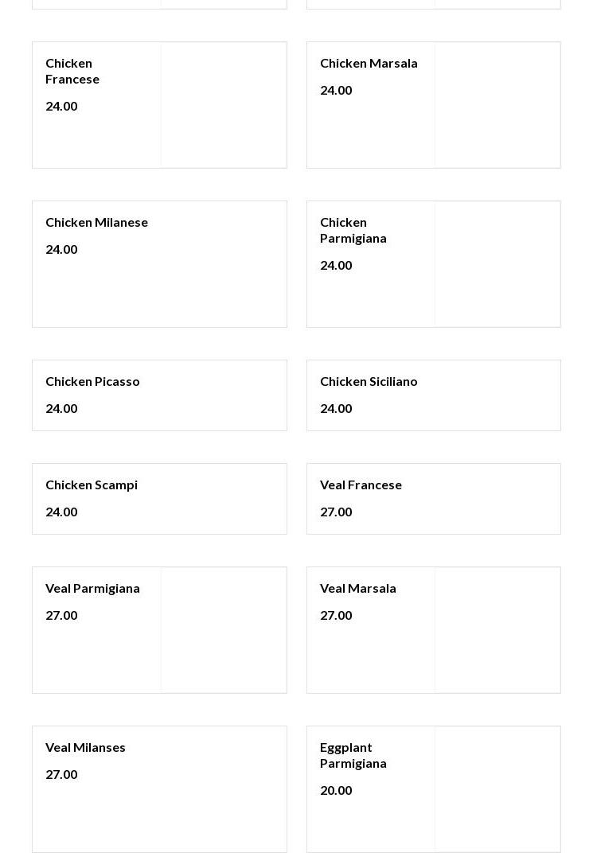593x868 pixels.
Task: Open the Chicken Parmigiana menu item
Action: [x=353, y=230]
